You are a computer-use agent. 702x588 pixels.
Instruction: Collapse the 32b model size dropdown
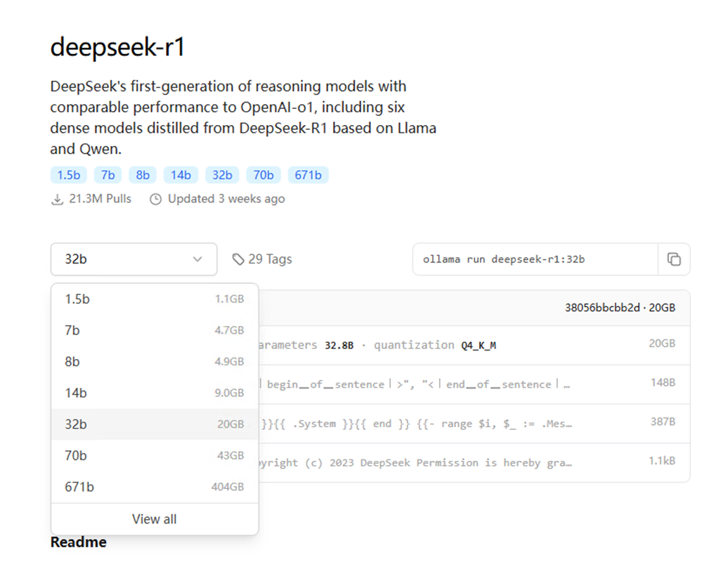(x=134, y=259)
